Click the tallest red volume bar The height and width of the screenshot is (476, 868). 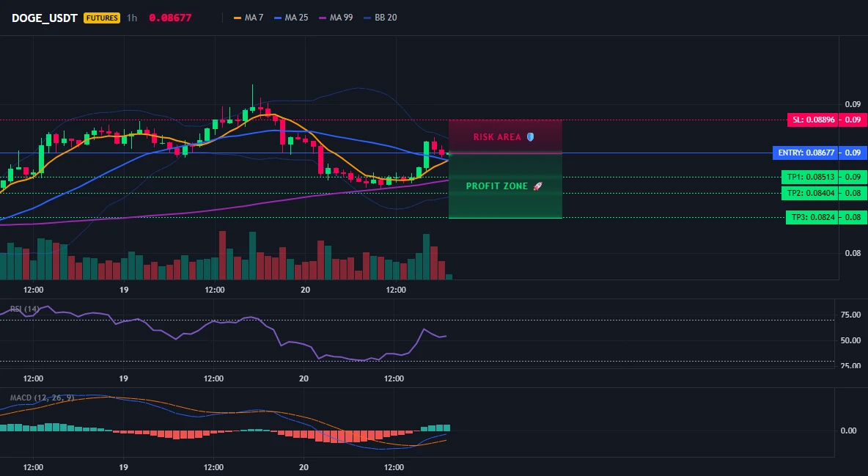pyautogui.click(x=223, y=255)
